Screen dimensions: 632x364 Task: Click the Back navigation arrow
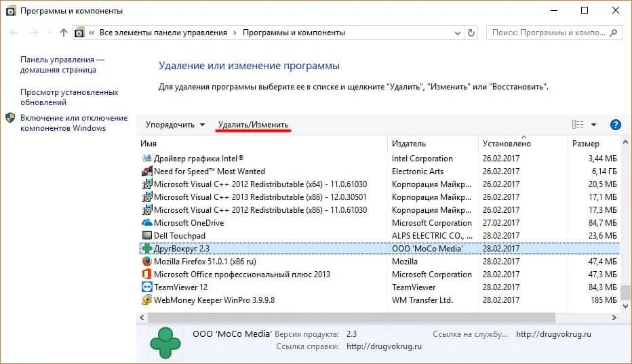click(14, 33)
